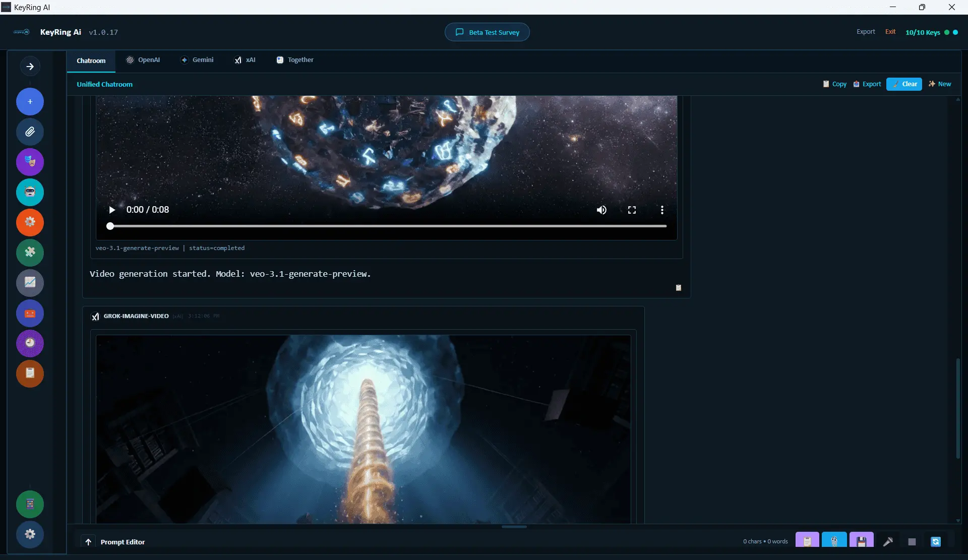Mute the veo video player

coord(601,210)
